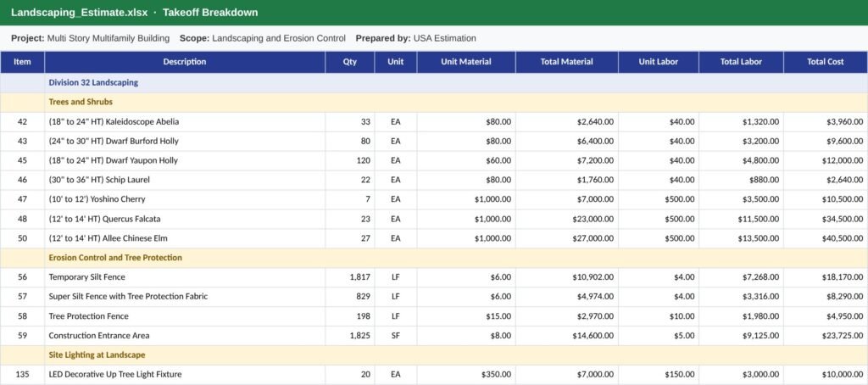Click quantity 1,825 for Construction Entrance Area
The image size is (868, 385).
tap(350, 335)
